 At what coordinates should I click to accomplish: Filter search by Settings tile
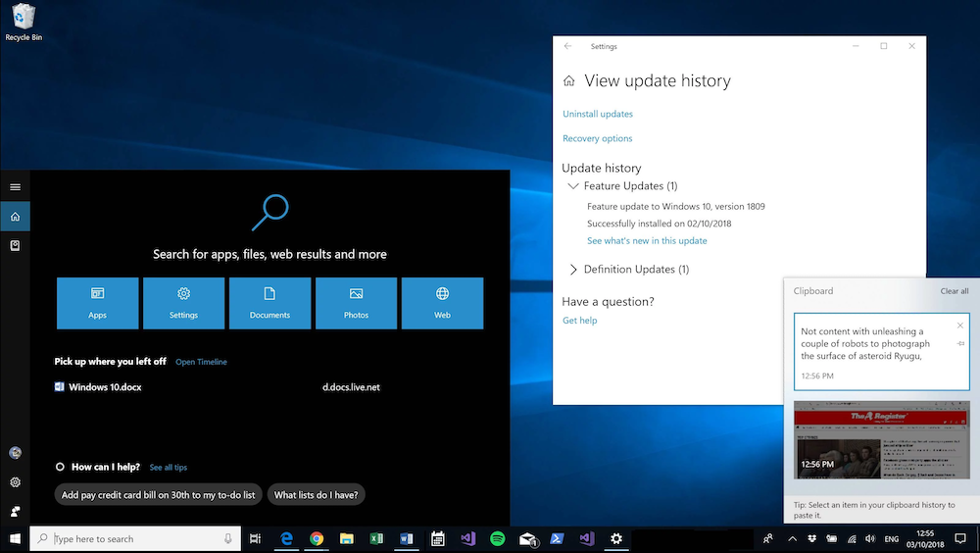click(x=184, y=303)
